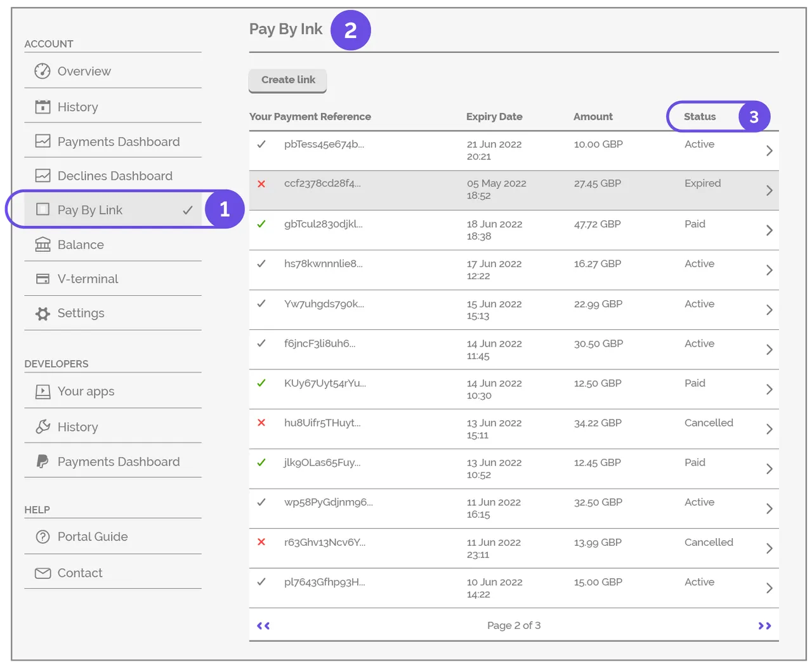The width and height of the screenshot is (812, 667).
Task: Expand the expired ccf2378cd28f4 row chevron
Action: click(769, 190)
